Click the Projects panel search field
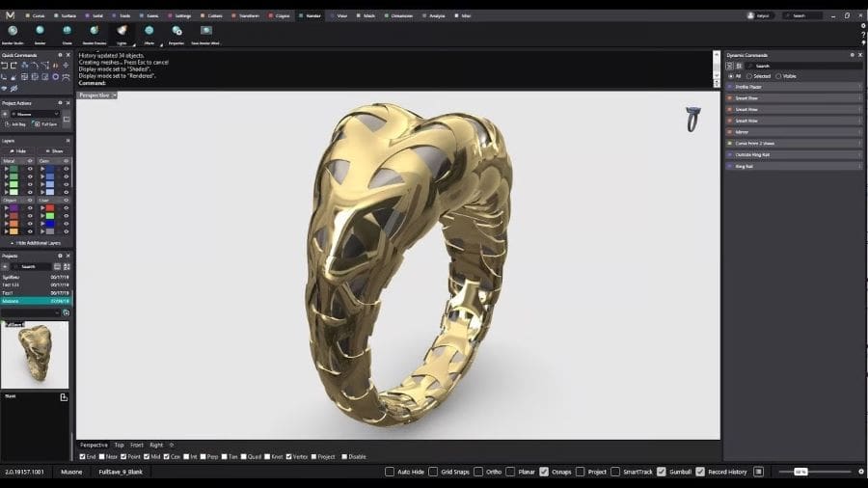This screenshot has width=868, height=488. pos(31,267)
